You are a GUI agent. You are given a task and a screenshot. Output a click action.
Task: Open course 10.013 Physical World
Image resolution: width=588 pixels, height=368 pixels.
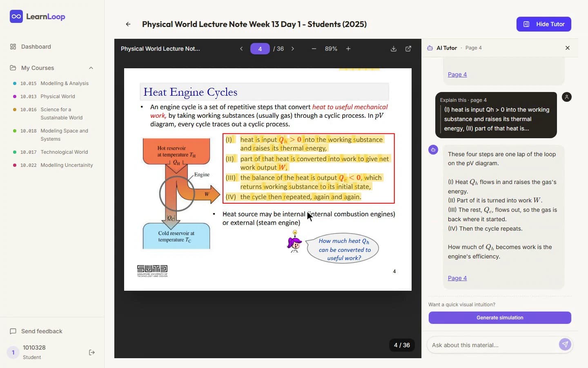47,96
